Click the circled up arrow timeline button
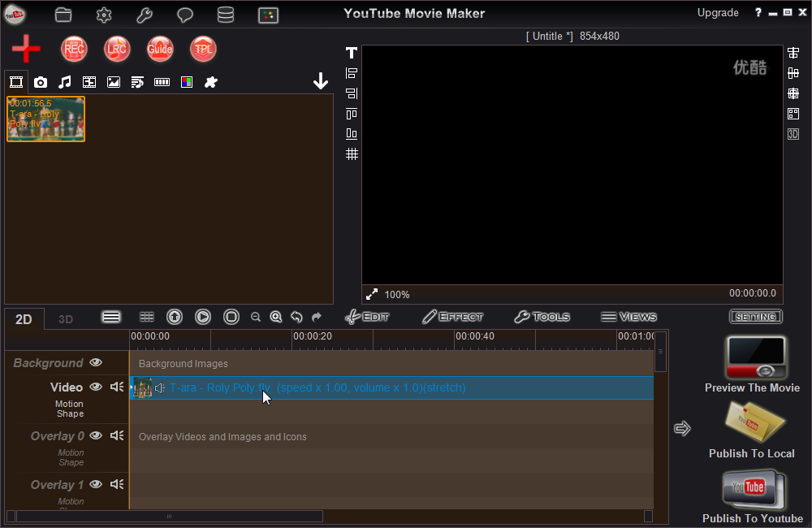Screen dimensions: 812x528 click(175, 317)
